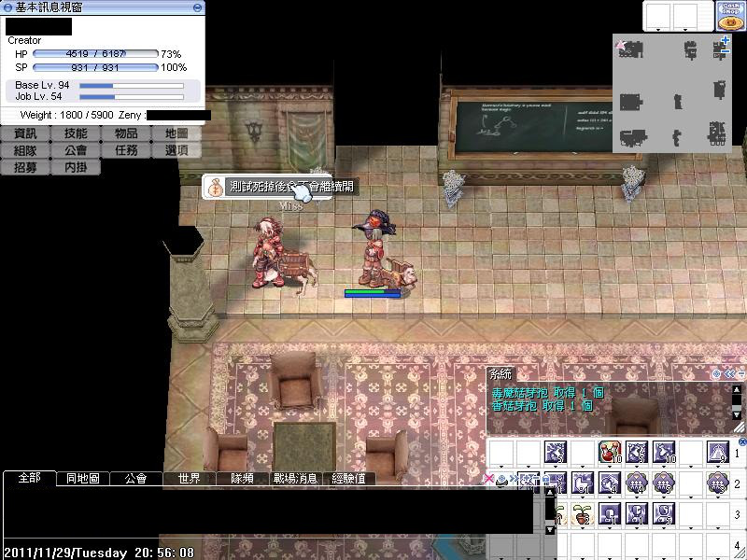The image size is (747, 560).
Task: Open the 物品 inventory window
Action: (126, 134)
